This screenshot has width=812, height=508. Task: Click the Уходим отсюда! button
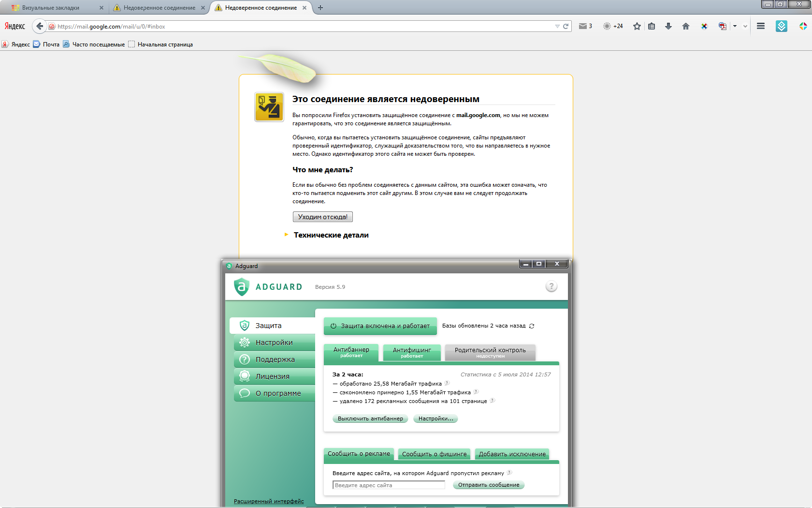click(323, 217)
